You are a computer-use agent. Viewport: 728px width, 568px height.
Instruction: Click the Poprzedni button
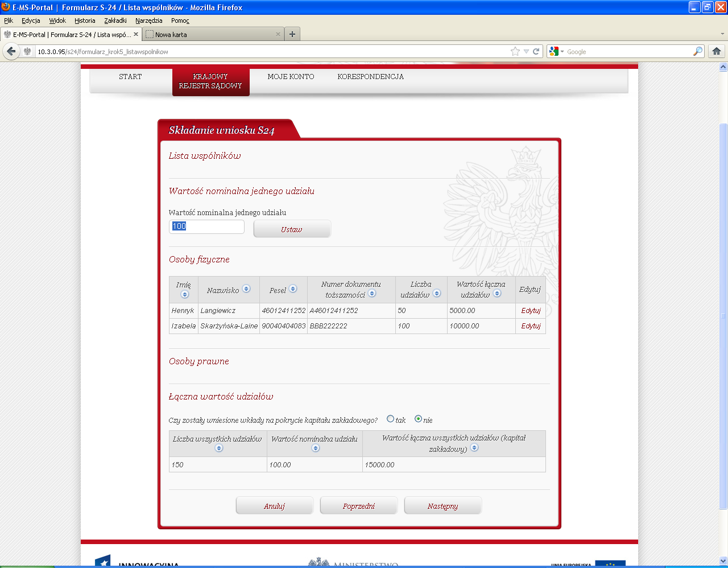click(358, 506)
